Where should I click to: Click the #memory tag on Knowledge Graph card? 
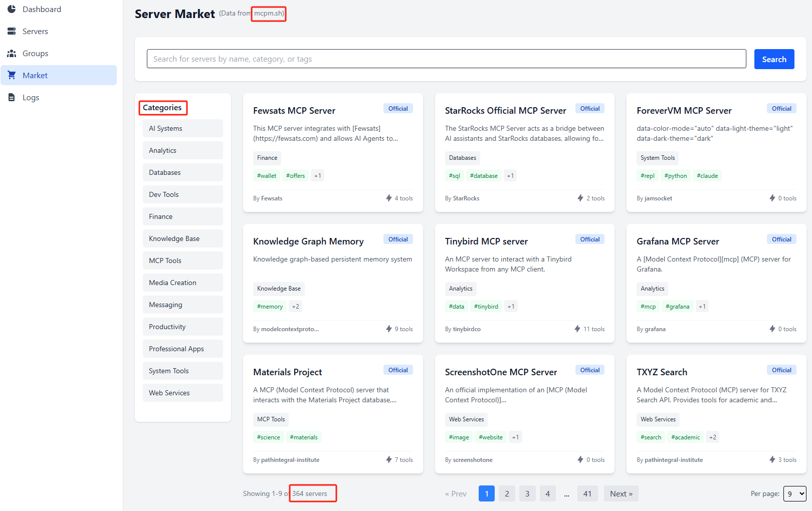click(x=270, y=307)
